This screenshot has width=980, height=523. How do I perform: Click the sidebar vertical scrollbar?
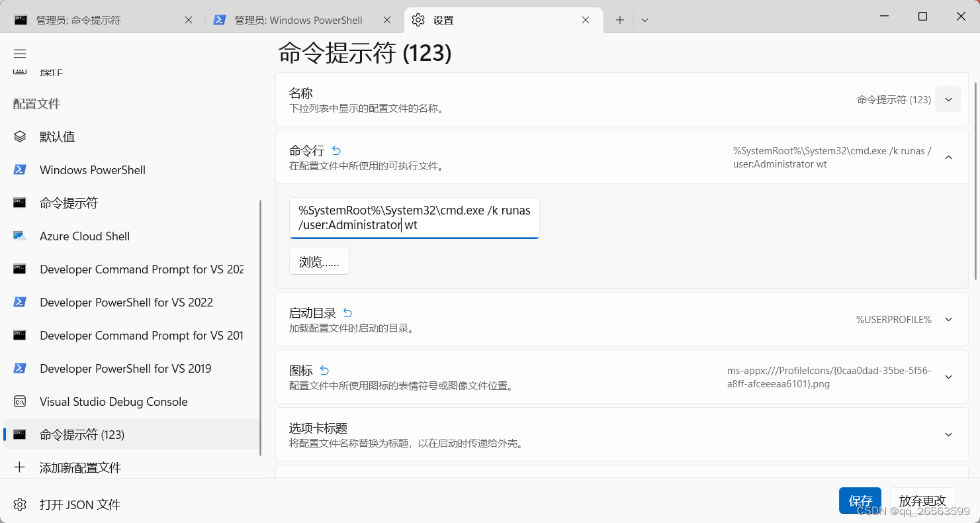point(261,328)
